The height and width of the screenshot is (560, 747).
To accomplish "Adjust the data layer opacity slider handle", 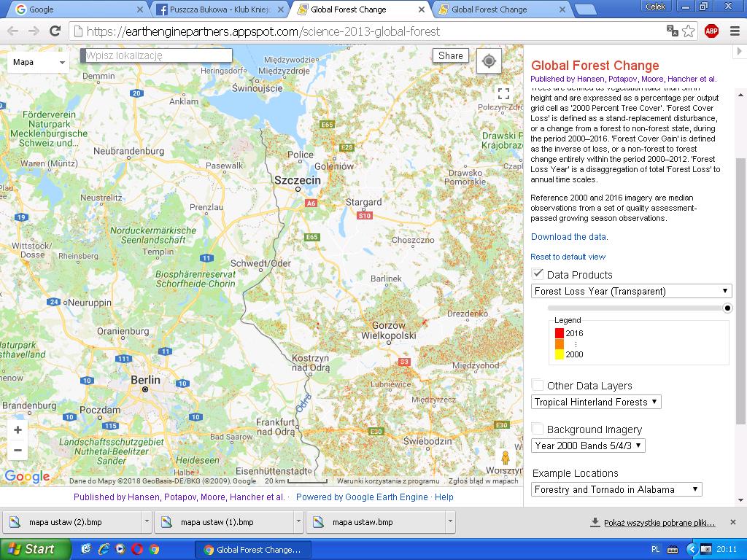I will point(727,308).
